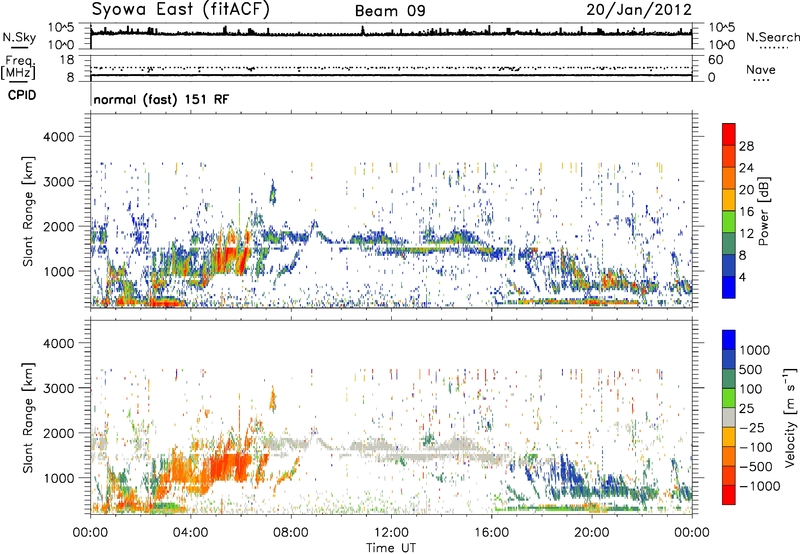
Task: Click the '16' label on the power color bar
Action: 746,212
